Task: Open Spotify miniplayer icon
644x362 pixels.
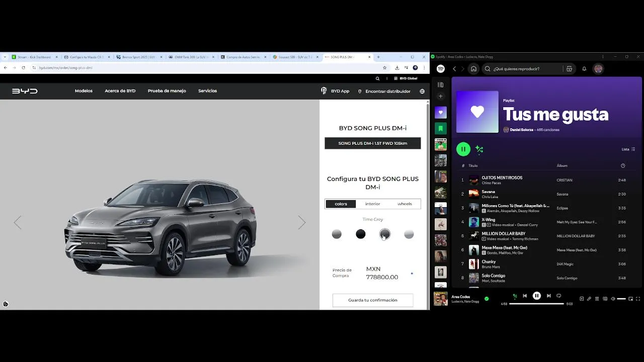Action: pyautogui.click(x=630, y=299)
